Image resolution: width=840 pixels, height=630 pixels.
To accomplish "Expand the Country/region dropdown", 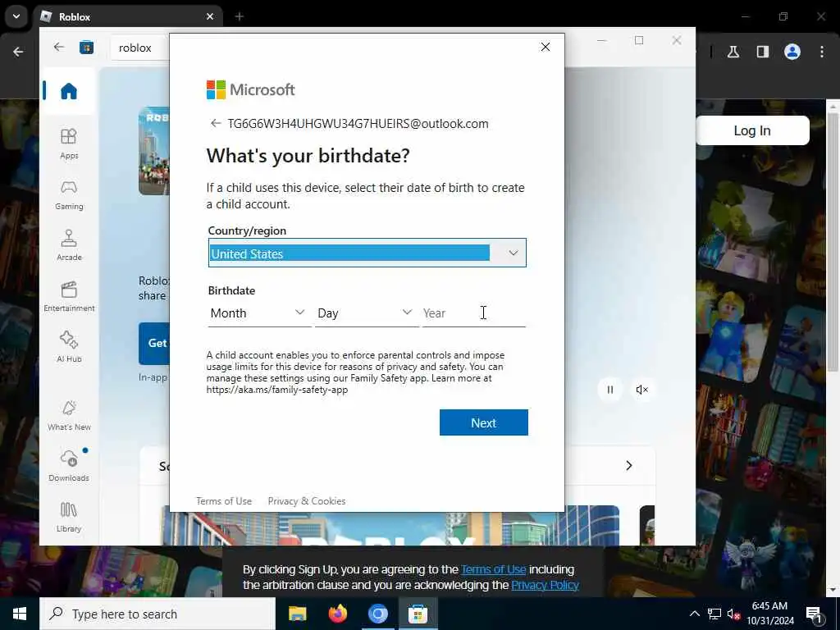I will coord(367,253).
